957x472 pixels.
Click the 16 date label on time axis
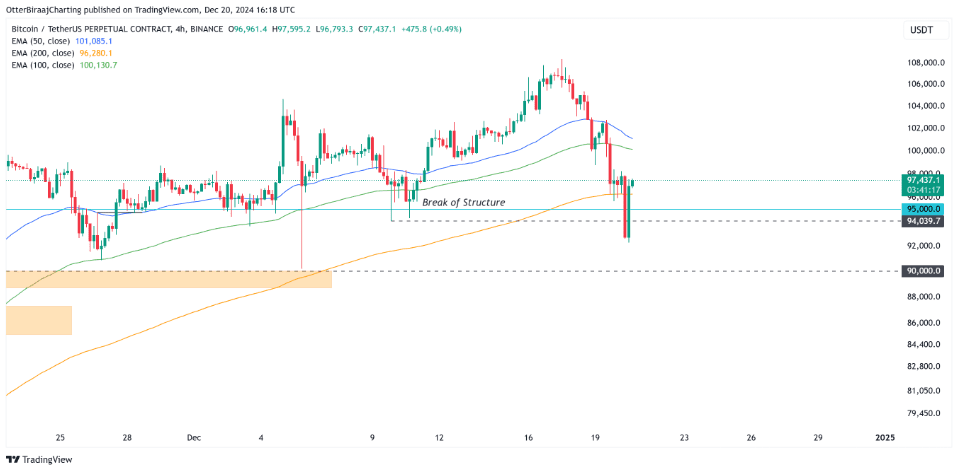click(529, 438)
